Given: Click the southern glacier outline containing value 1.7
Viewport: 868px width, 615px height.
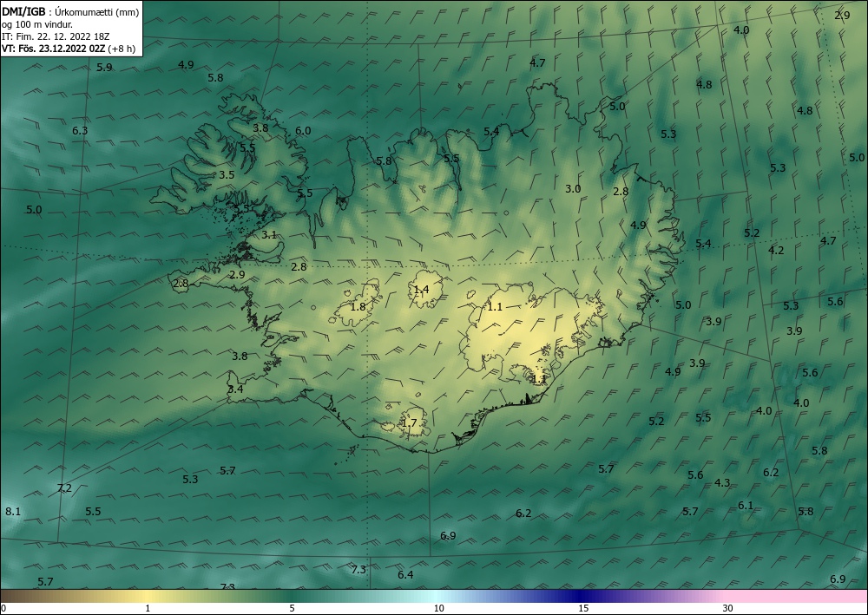Looking at the screenshot, I should pos(412,422).
